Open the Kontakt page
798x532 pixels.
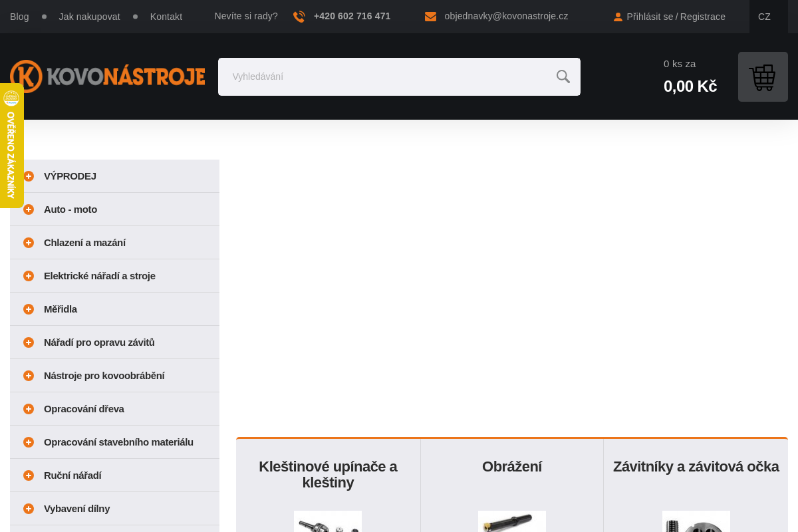[166, 17]
